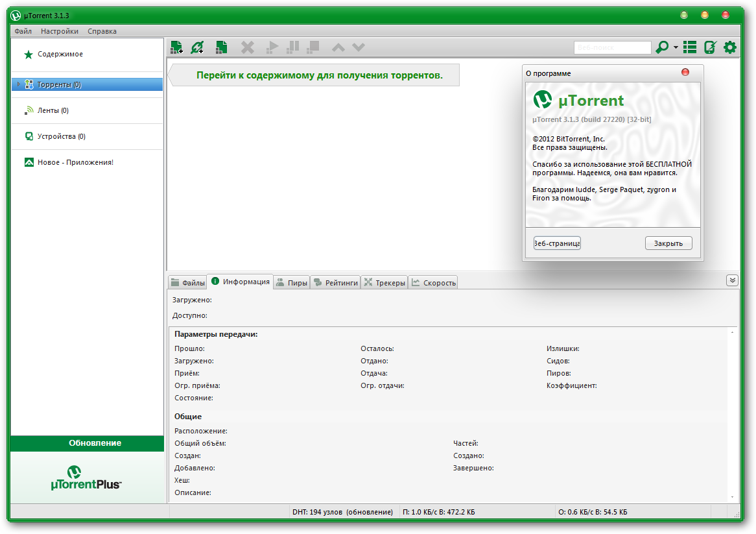Click the Веб-страница button
Image resolution: width=756 pixels, height=534 pixels.
click(x=557, y=243)
